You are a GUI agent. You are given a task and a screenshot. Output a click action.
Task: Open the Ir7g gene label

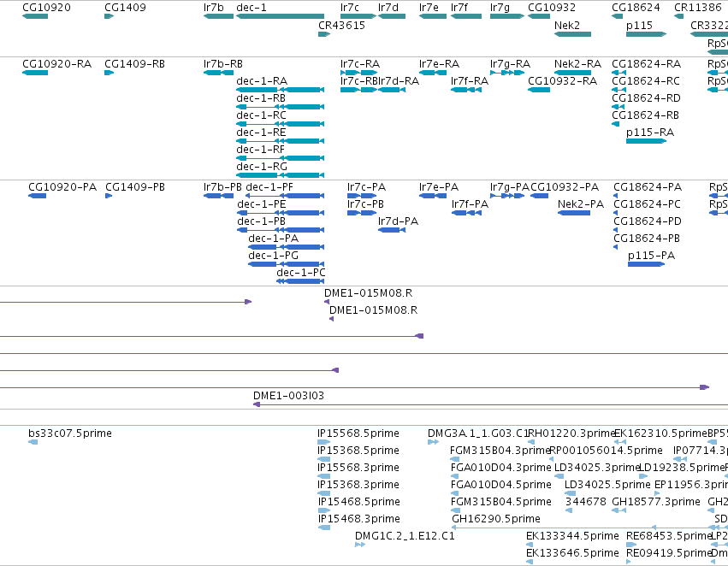[x=500, y=8]
